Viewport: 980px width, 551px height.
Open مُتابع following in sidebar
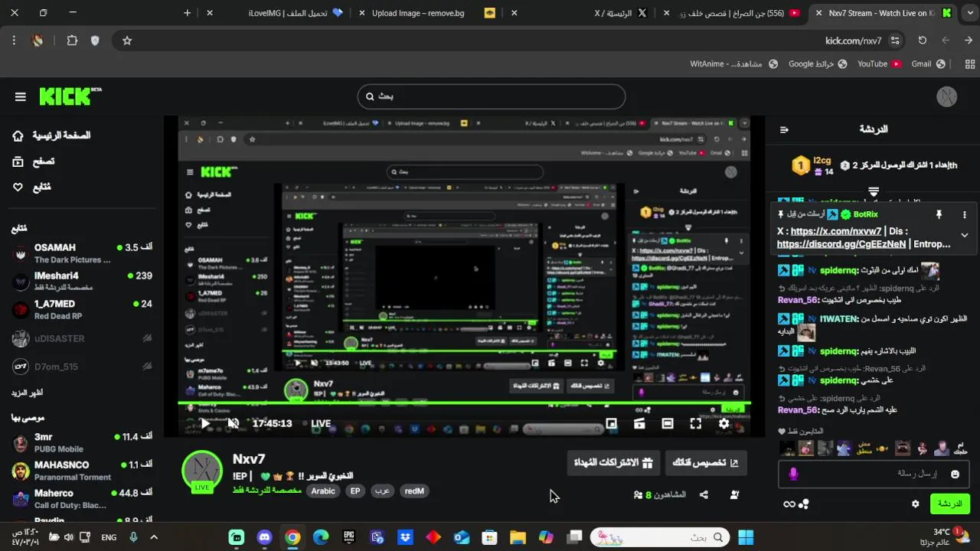(31, 187)
